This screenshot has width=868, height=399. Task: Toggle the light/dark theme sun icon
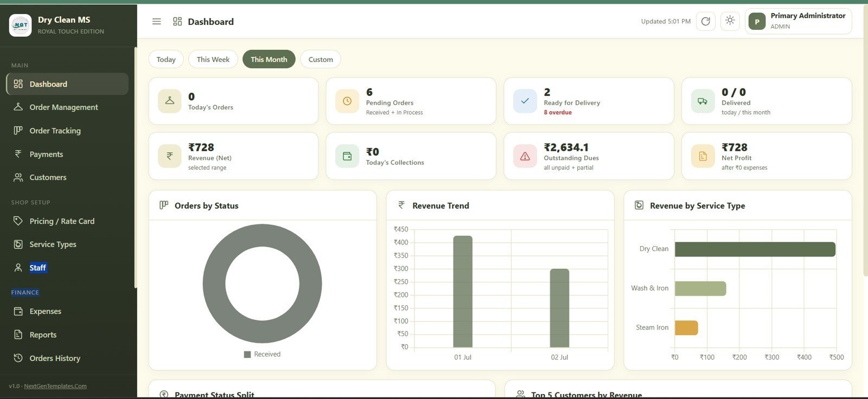[730, 21]
